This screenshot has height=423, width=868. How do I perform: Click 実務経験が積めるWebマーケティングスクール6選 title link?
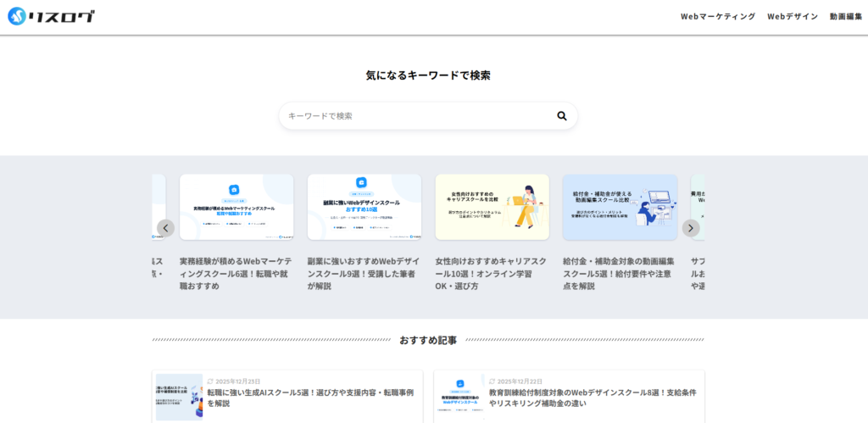point(236,274)
